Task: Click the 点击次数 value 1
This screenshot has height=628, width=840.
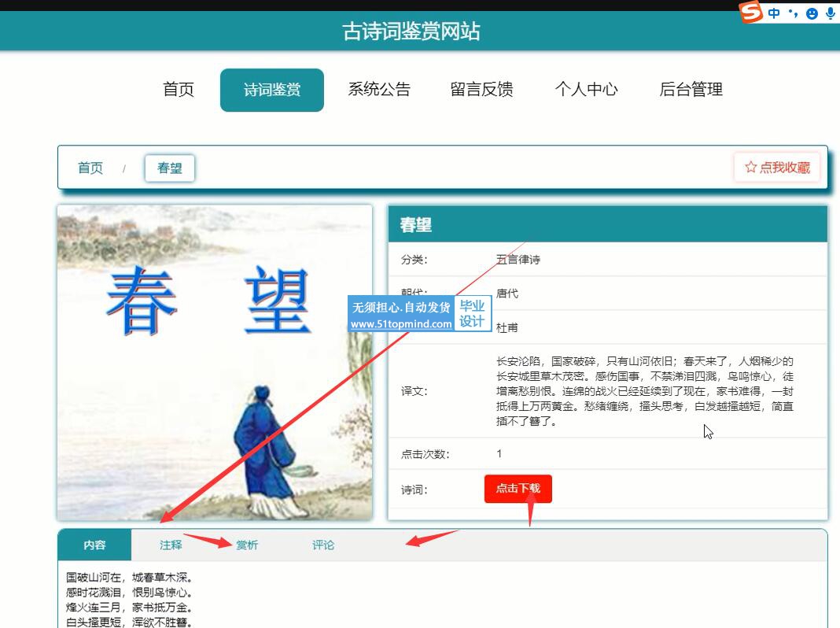Action: point(499,454)
